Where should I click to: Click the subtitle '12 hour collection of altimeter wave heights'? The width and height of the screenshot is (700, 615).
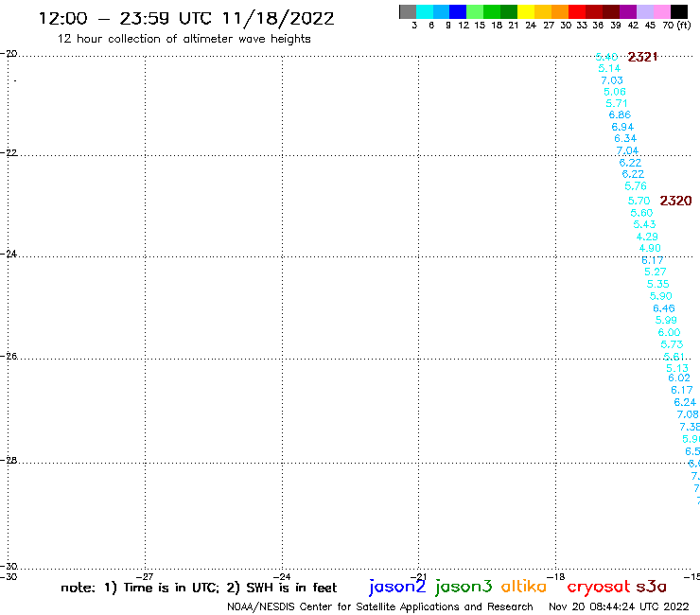pyautogui.click(x=184, y=40)
